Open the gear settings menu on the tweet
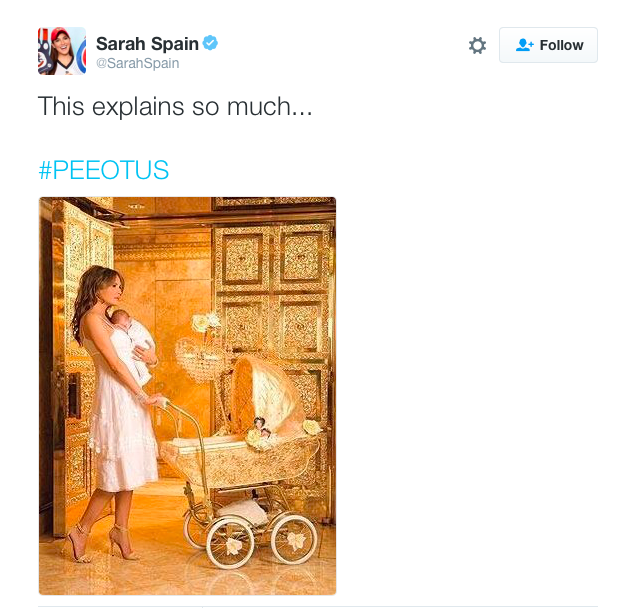Image resolution: width=634 pixels, height=608 pixels. click(x=477, y=45)
